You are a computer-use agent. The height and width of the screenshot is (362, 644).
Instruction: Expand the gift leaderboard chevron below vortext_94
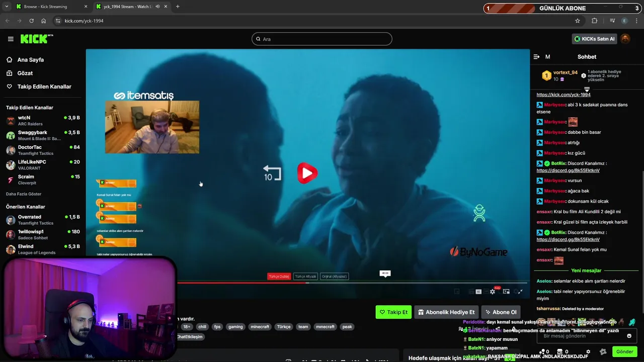587,89
